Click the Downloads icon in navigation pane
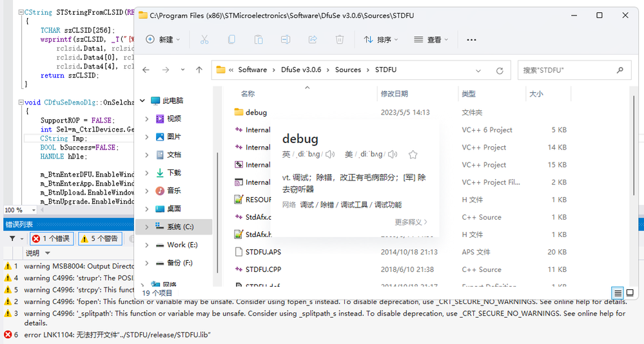Viewport: 644px width, 344px height. pos(160,173)
